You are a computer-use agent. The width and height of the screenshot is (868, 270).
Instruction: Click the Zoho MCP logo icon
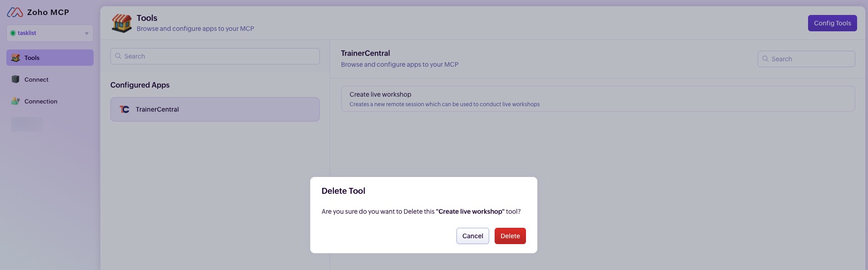[15, 12]
